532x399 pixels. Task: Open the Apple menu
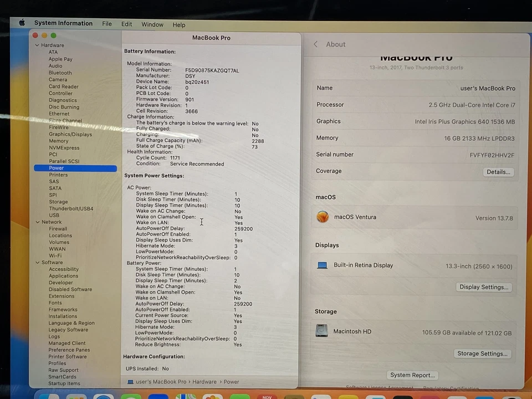(22, 23)
